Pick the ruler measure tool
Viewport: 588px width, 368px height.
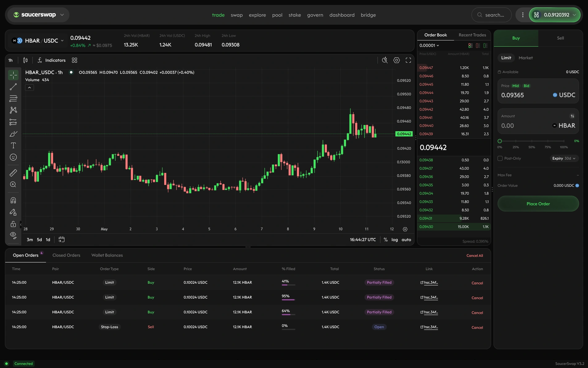[x=13, y=173]
